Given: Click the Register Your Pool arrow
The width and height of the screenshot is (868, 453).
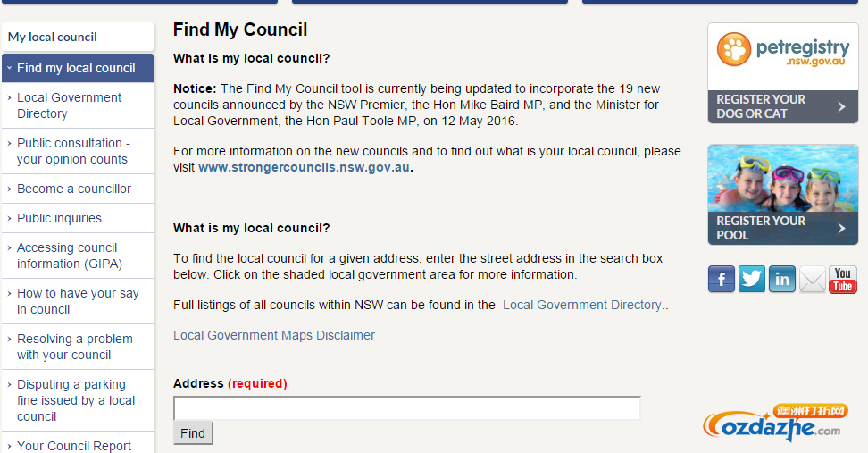Looking at the screenshot, I should click(x=841, y=229).
